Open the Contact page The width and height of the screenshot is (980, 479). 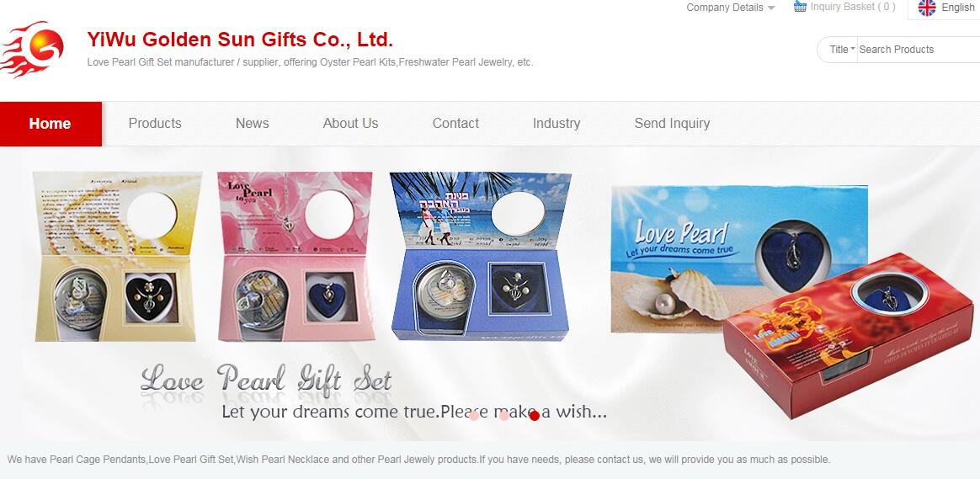[455, 123]
